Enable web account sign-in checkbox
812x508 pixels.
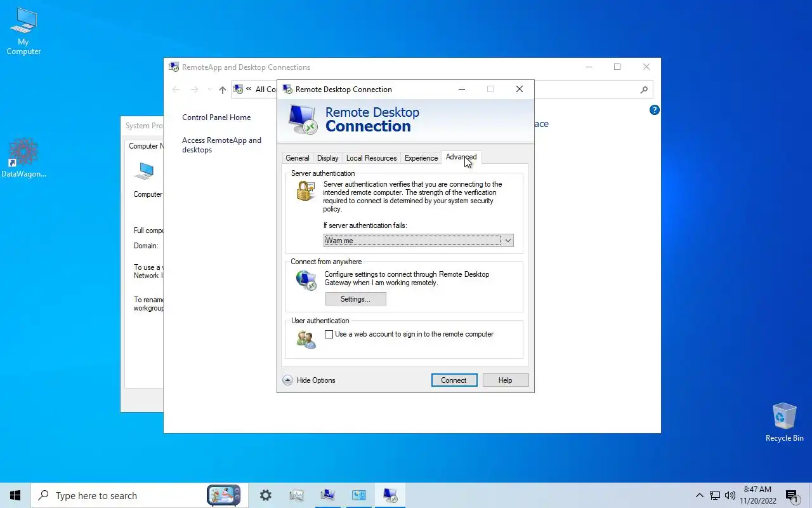click(x=329, y=334)
